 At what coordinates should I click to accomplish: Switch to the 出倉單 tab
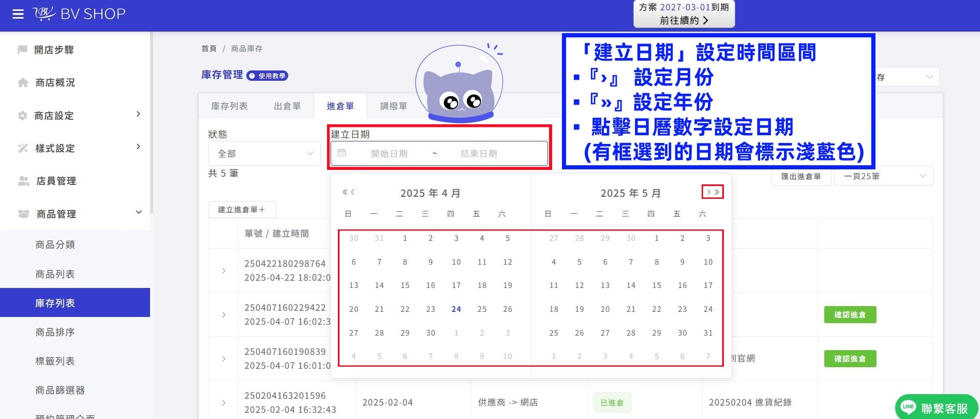(287, 106)
